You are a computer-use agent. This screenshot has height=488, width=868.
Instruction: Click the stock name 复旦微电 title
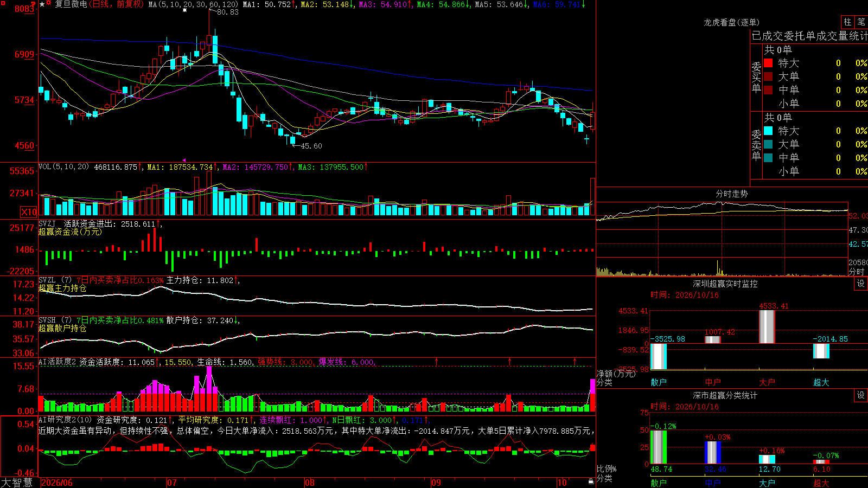point(71,4)
